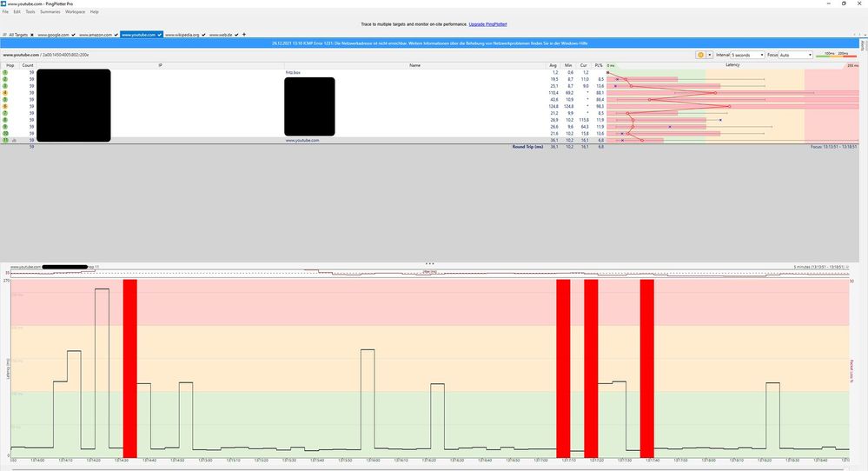Click the jitter graph strip above timeline
This screenshot has height=471, width=868.
(x=429, y=274)
